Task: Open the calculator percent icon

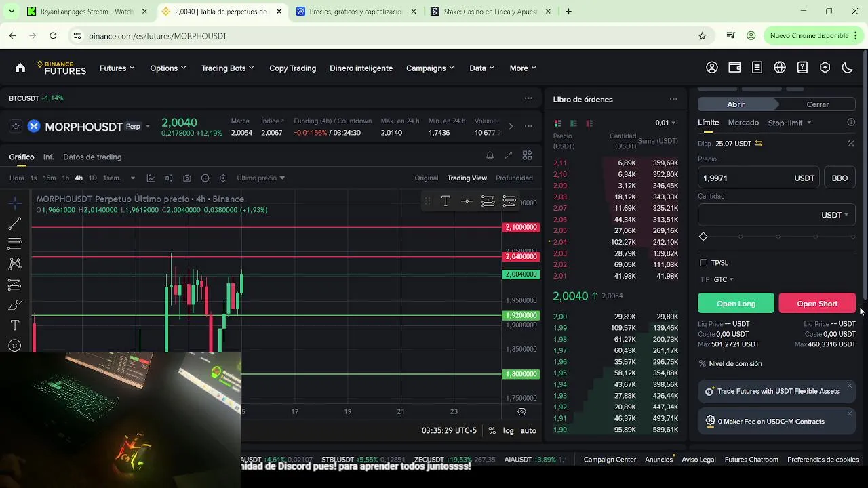Action: pos(851,144)
